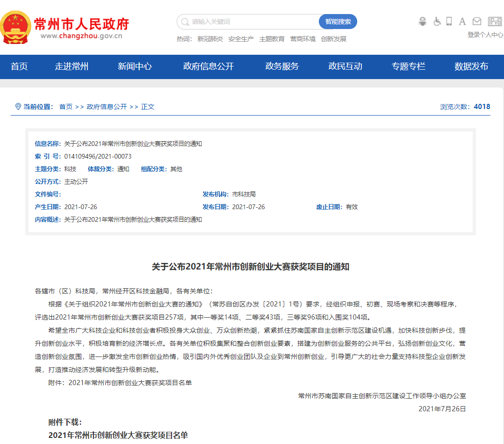This screenshot has width=504, height=444.
Task: Switch to the 政务服务 section
Action: coord(283,67)
